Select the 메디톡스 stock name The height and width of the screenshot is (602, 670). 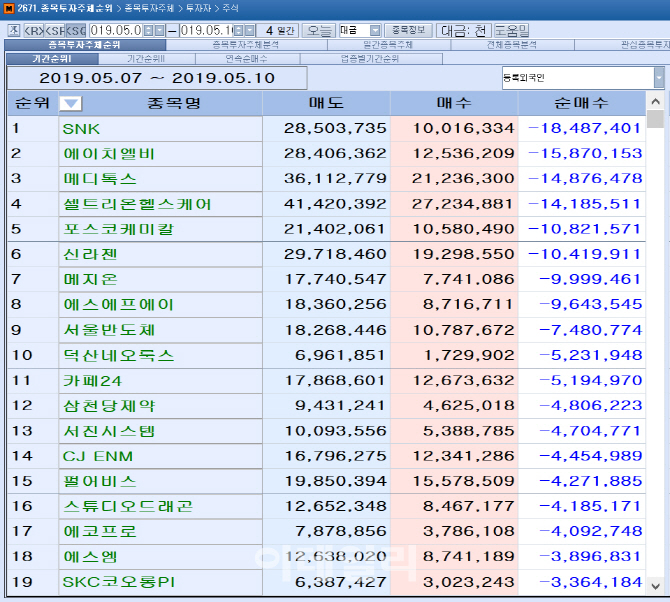pyautogui.click(x=100, y=179)
